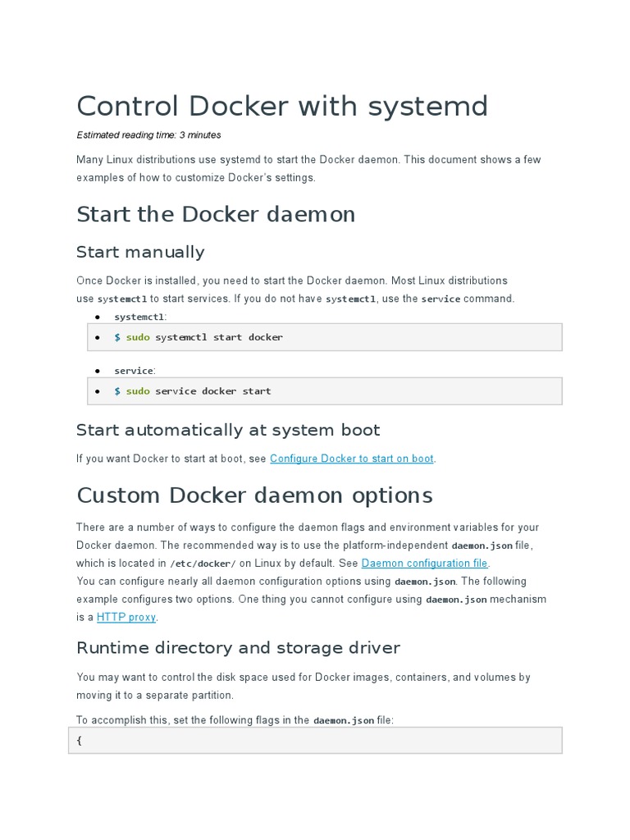
Task: Click the code block with opening brace
Action: [315, 741]
